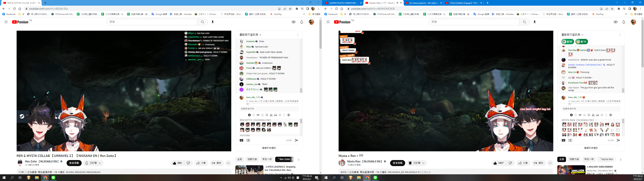Open notifications bell in right window header

click(x=624, y=22)
